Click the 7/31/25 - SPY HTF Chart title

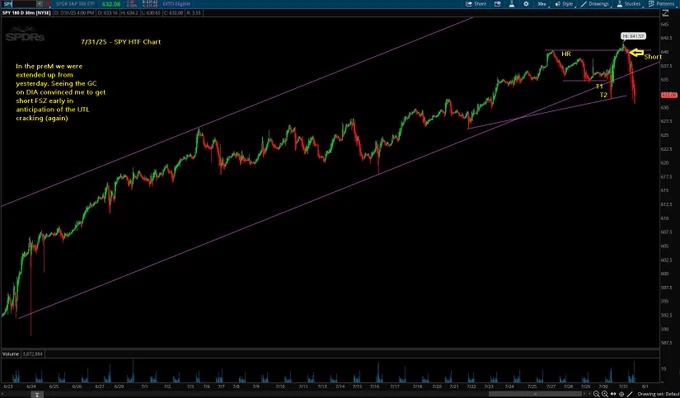coord(121,42)
